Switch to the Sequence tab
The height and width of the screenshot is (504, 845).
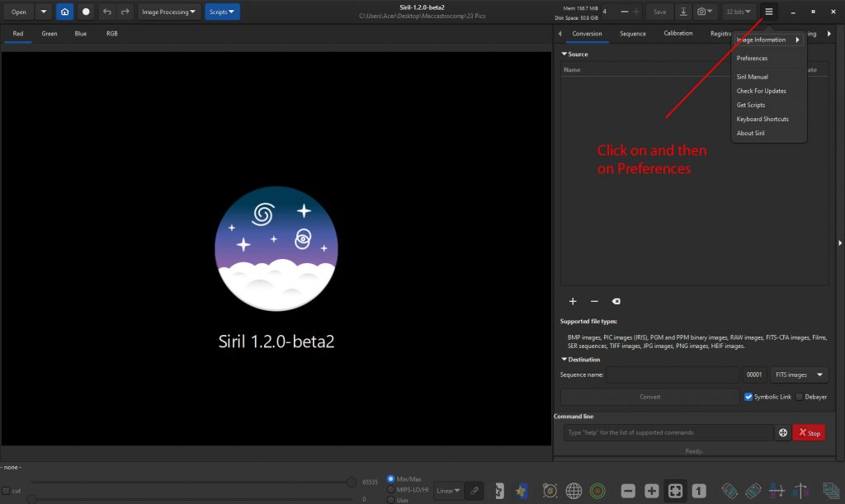point(633,33)
